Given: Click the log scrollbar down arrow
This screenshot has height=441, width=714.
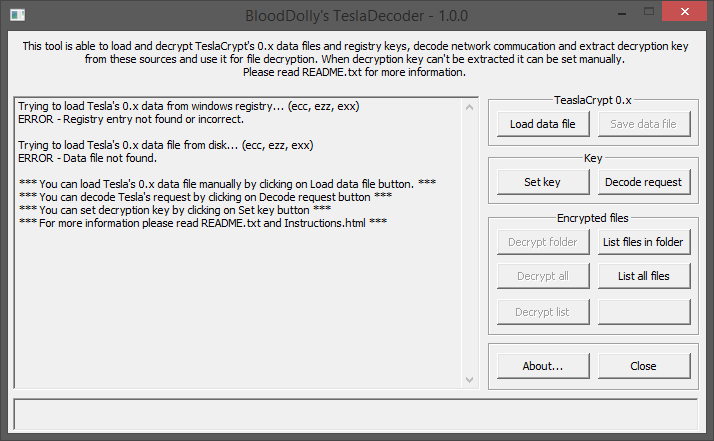Looking at the screenshot, I should pyautogui.click(x=469, y=379).
